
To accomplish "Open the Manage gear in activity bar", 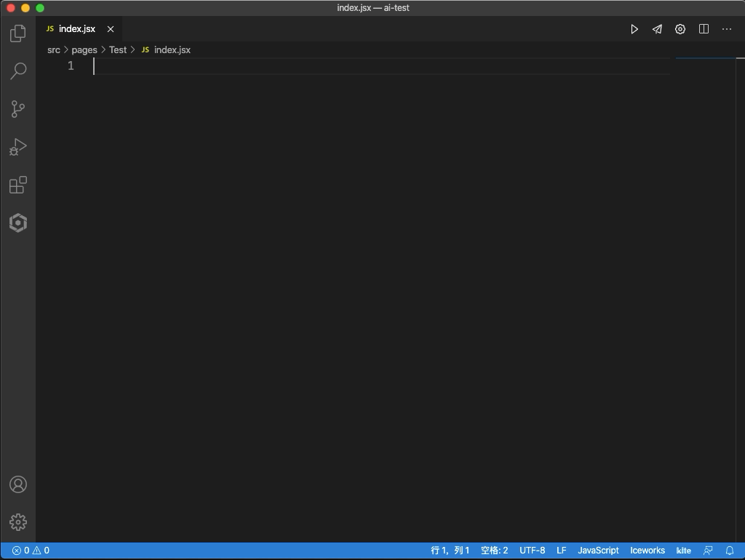I will point(18,522).
